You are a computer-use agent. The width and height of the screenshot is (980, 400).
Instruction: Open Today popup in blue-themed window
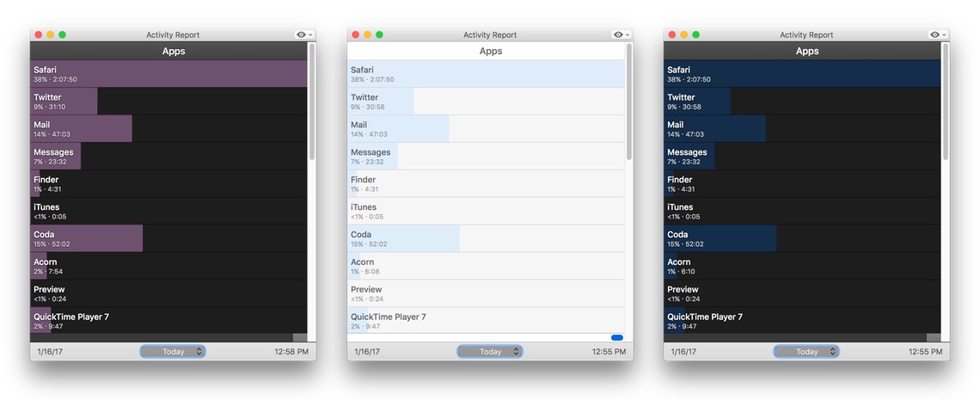coord(807,351)
